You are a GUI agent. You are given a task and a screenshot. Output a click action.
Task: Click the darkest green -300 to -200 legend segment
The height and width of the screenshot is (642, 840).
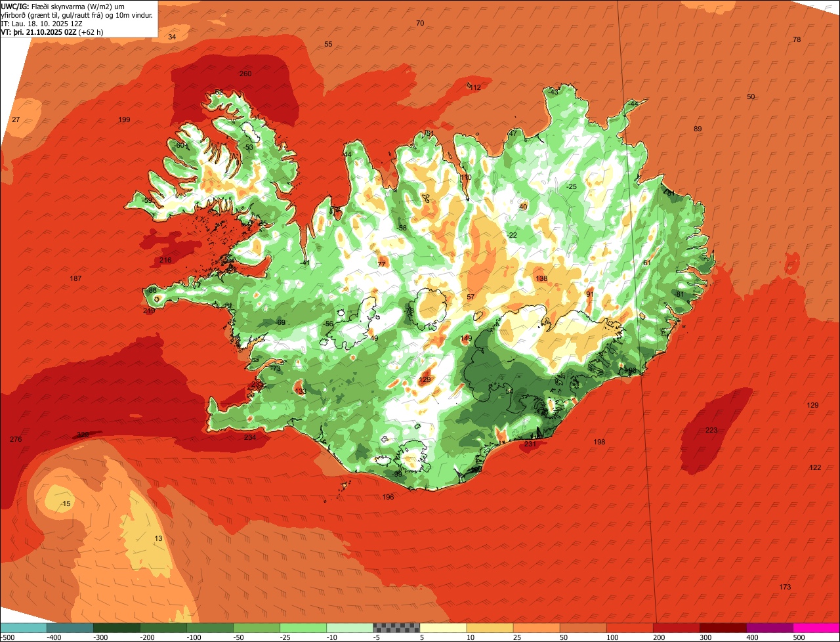(116, 628)
